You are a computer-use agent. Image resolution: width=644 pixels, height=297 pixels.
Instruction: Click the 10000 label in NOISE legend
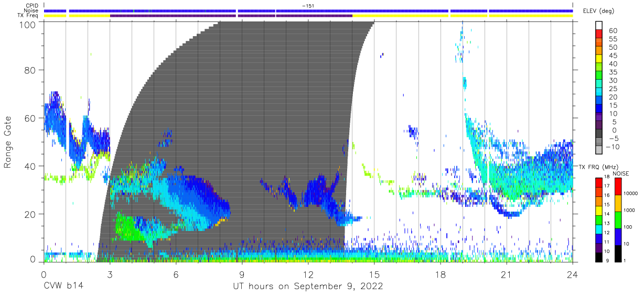(x=630, y=194)
